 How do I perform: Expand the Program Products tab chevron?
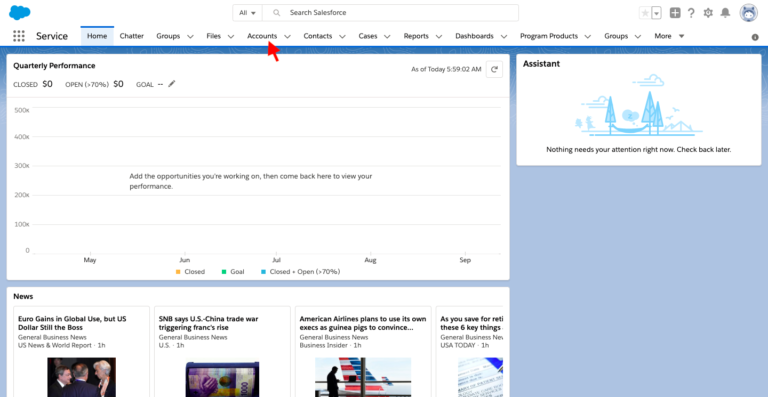(x=588, y=36)
